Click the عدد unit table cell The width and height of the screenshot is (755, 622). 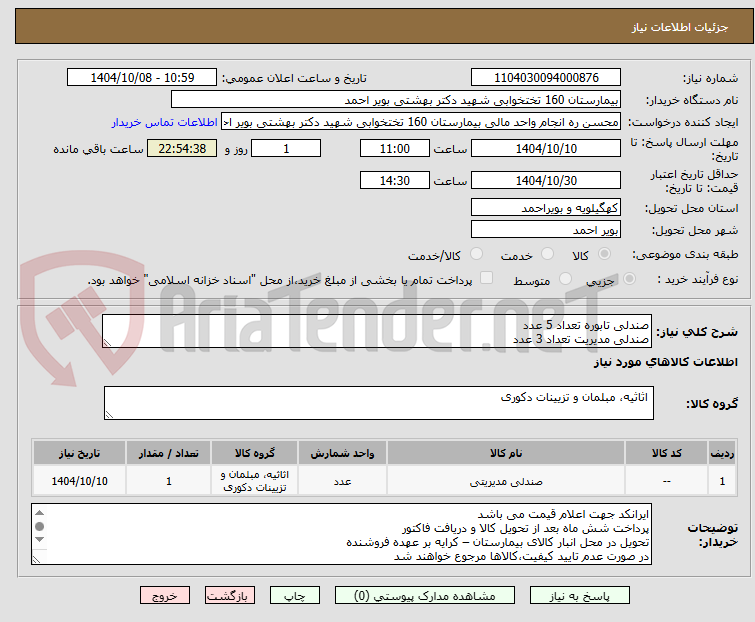[x=342, y=481]
